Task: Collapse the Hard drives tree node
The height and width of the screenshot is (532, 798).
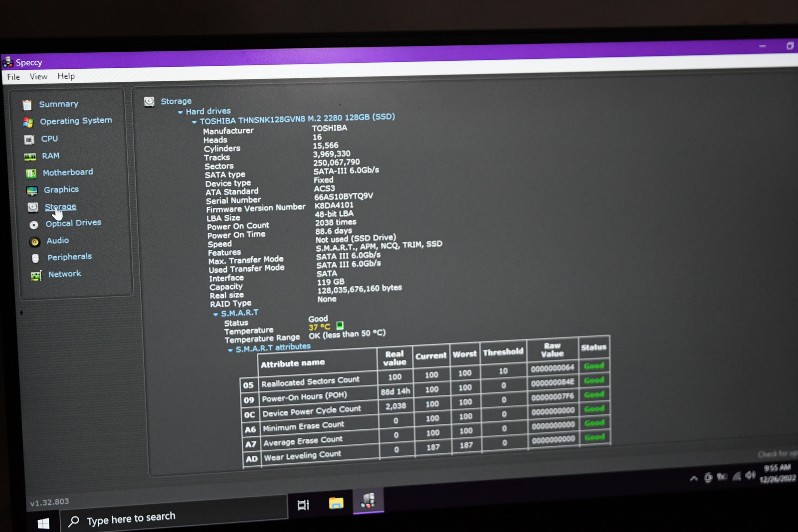Action: point(181,112)
